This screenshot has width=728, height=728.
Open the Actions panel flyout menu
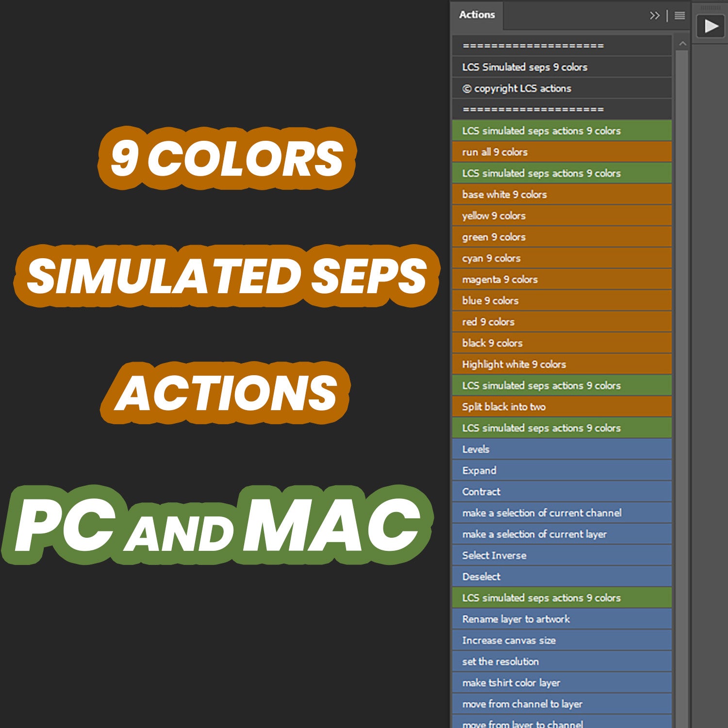click(679, 15)
